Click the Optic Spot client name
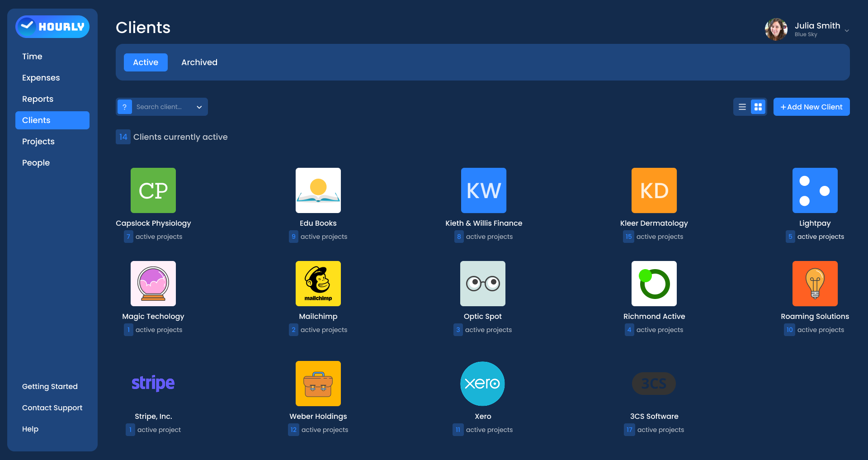868x460 pixels. [483, 316]
